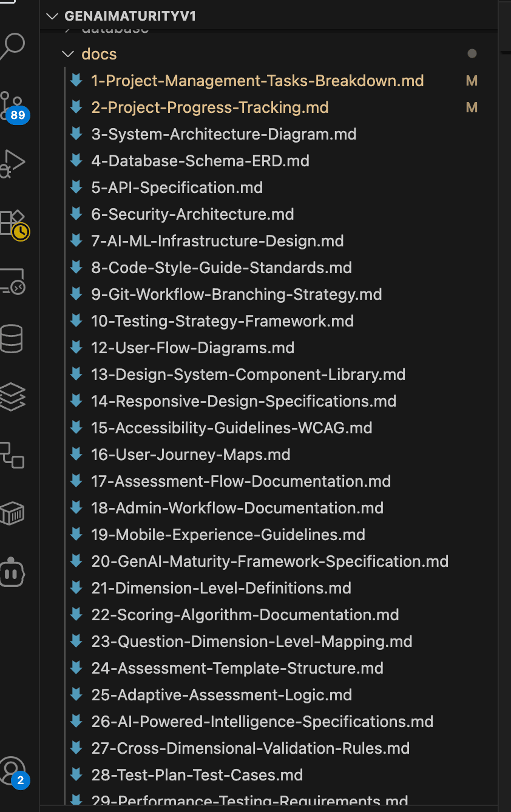Collapse the GENAIMATURITYV1 root folder
This screenshot has width=511, height=812.
53,16
